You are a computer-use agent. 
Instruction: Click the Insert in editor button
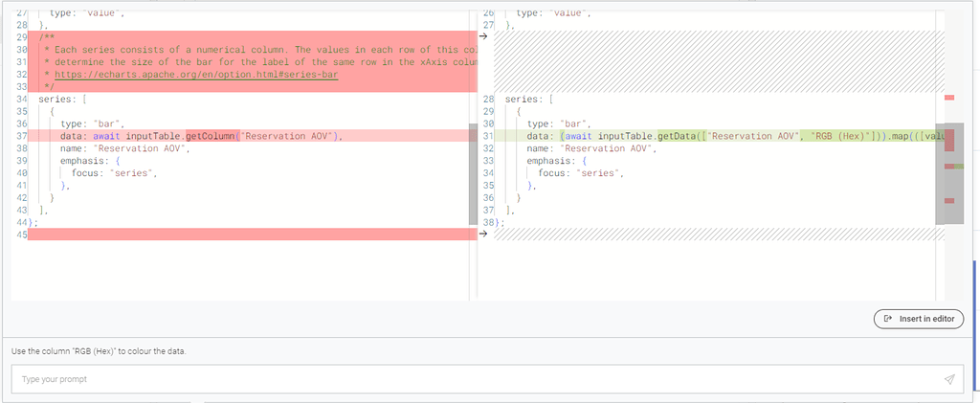(919, 319)
